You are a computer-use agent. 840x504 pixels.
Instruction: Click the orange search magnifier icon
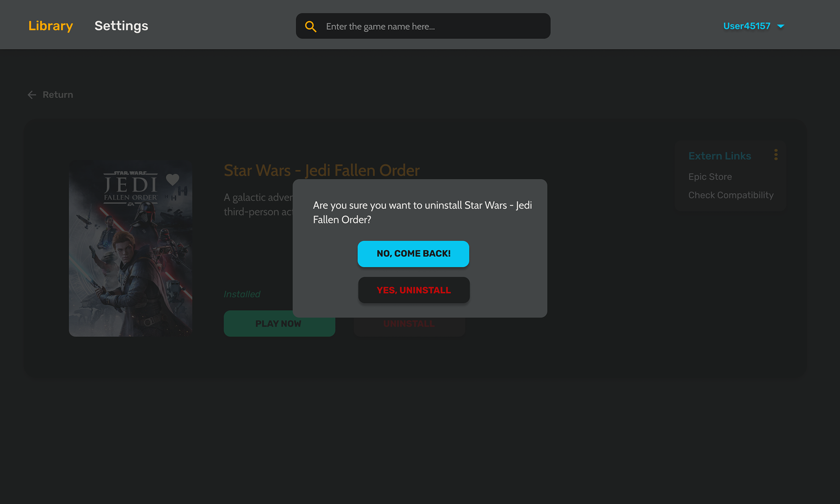311,26
